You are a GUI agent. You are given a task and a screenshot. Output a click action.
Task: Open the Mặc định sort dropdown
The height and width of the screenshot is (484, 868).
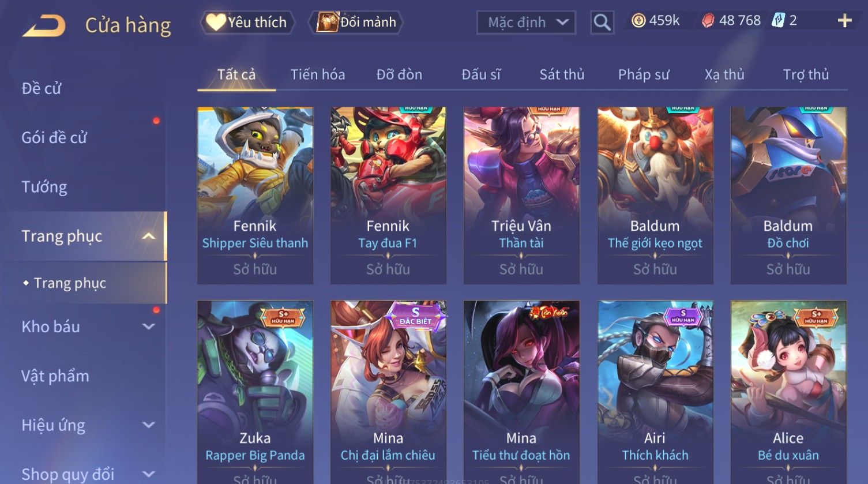point(526,22)
